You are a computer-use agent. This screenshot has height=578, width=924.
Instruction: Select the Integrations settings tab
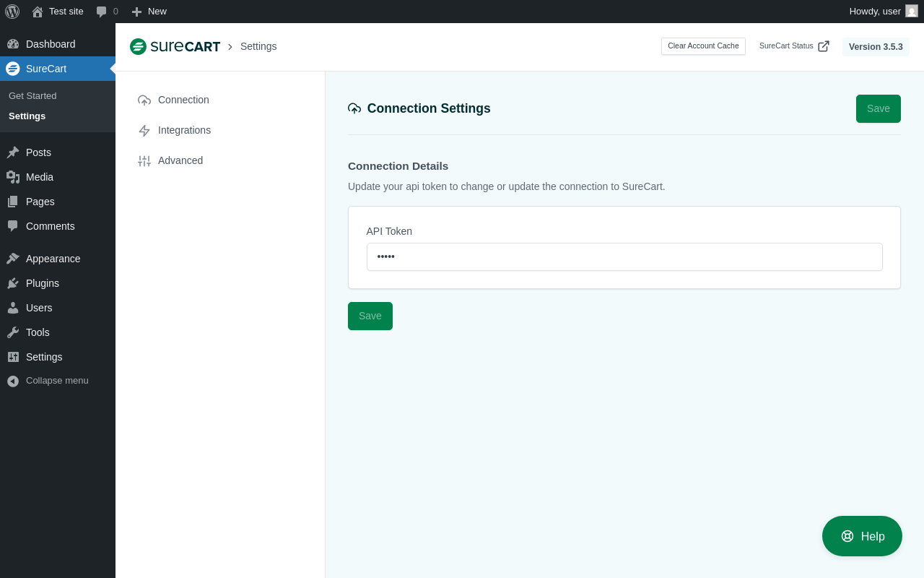click(x=184, y=130)
